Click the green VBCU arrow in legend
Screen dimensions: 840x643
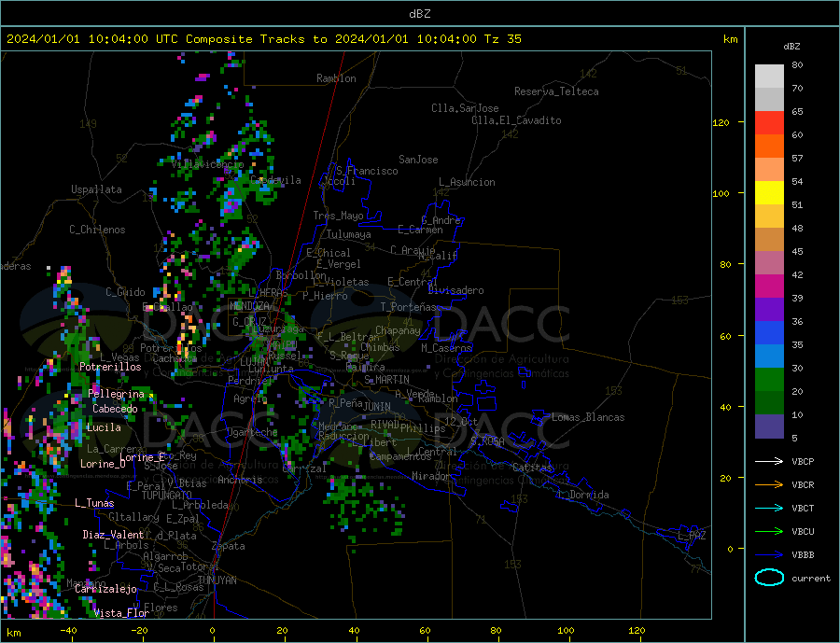769,532
